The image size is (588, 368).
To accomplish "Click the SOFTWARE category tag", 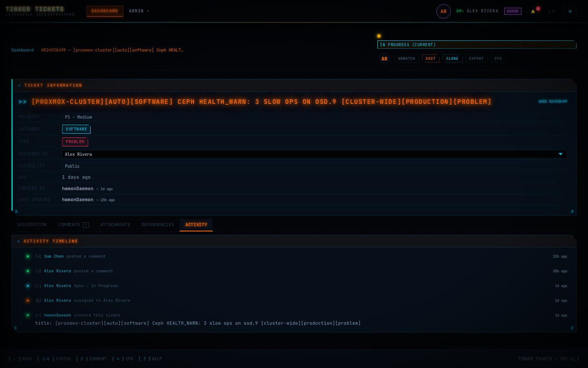I will pos(76,129).
